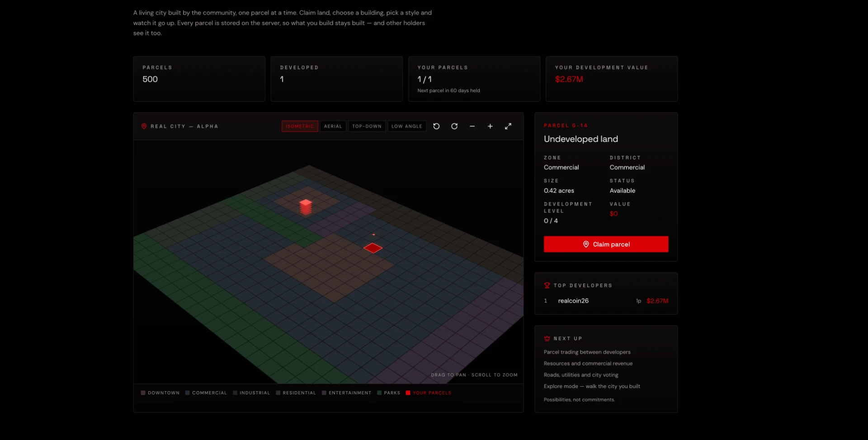Select the red highlighted diamond parcel on map
The width and height of the screenshot is (868, 440).
click(x=373, y=248)
